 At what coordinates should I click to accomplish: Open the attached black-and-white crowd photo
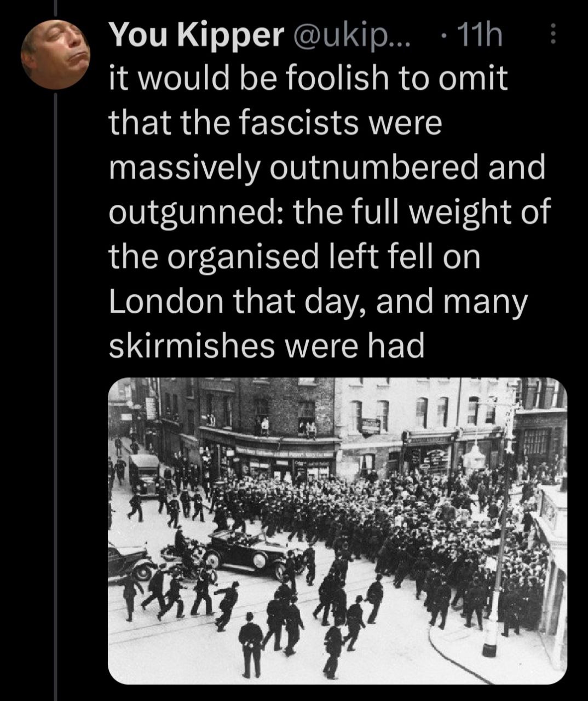pos(337,530)
